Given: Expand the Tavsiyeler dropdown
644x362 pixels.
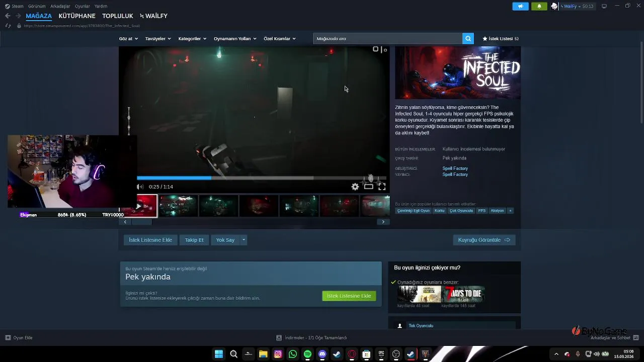Looking at the screenshot, I should 158,39.
